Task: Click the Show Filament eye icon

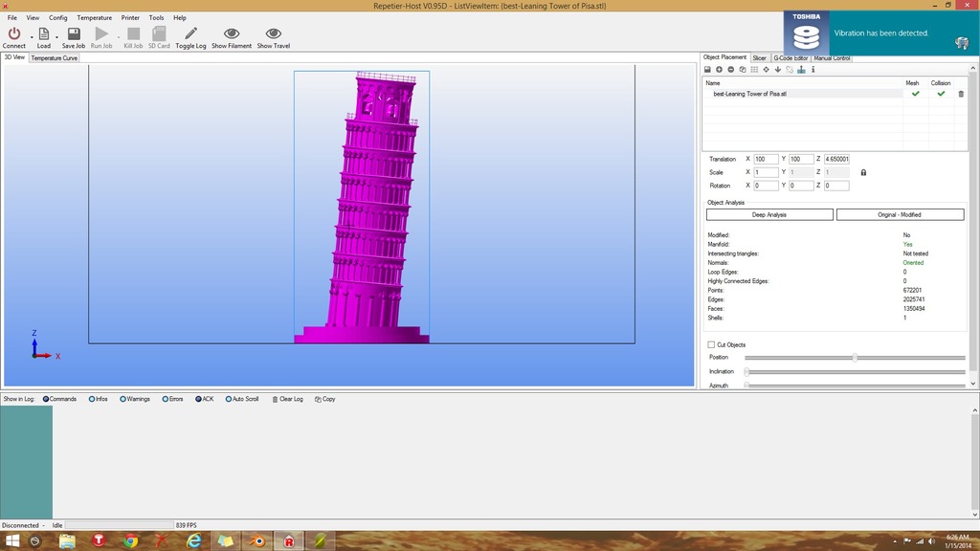Action: tap(232, 33)
